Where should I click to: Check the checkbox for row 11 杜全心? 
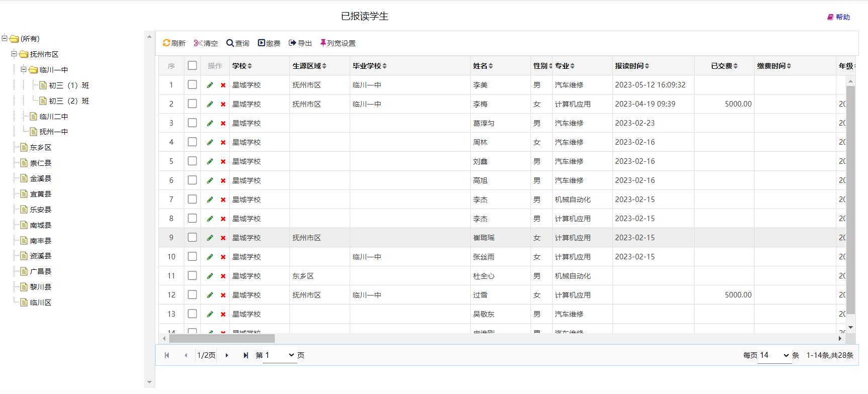(192, 275)
